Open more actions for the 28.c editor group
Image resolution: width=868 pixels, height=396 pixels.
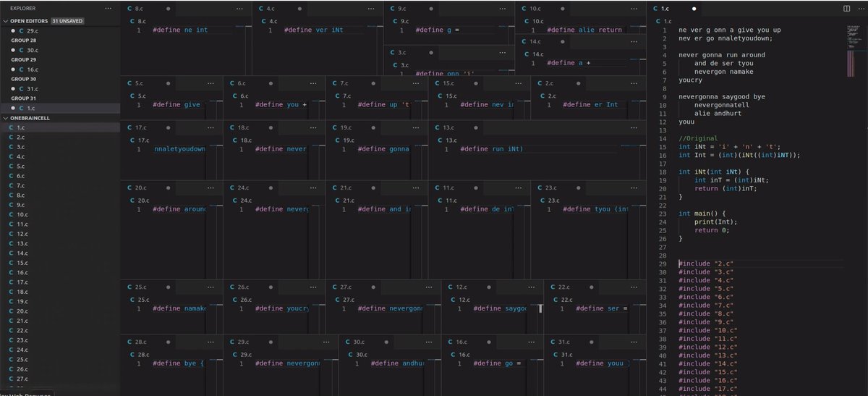[210, 342]
